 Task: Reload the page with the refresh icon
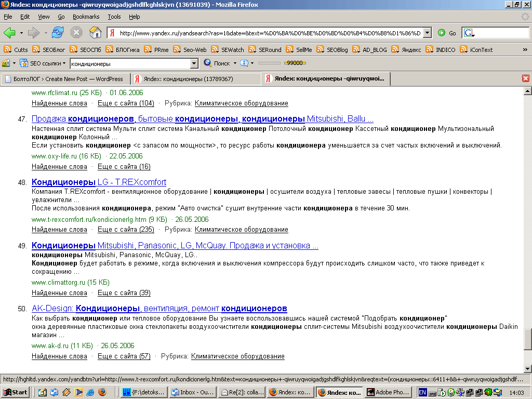tap(58, 33)
